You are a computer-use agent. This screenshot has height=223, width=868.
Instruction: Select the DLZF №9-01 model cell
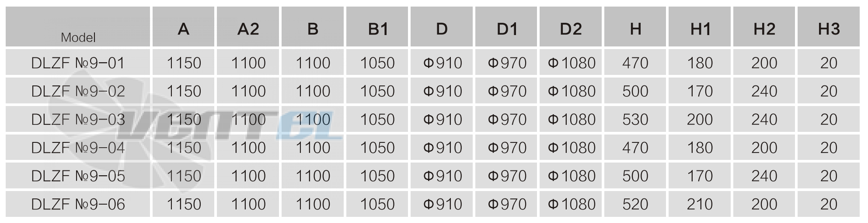pos(78,62)
